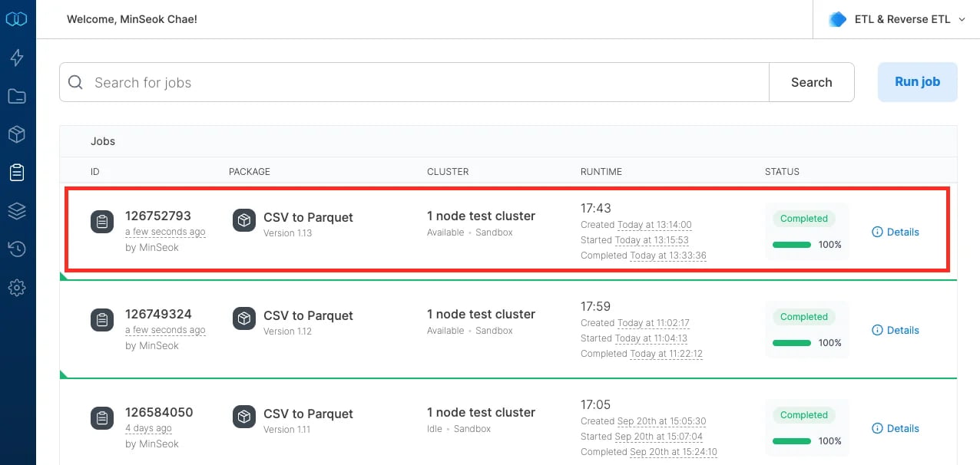Screen dimensions: 980x465
Task: Click the PACKAGE column header
Action: (250, 172)
